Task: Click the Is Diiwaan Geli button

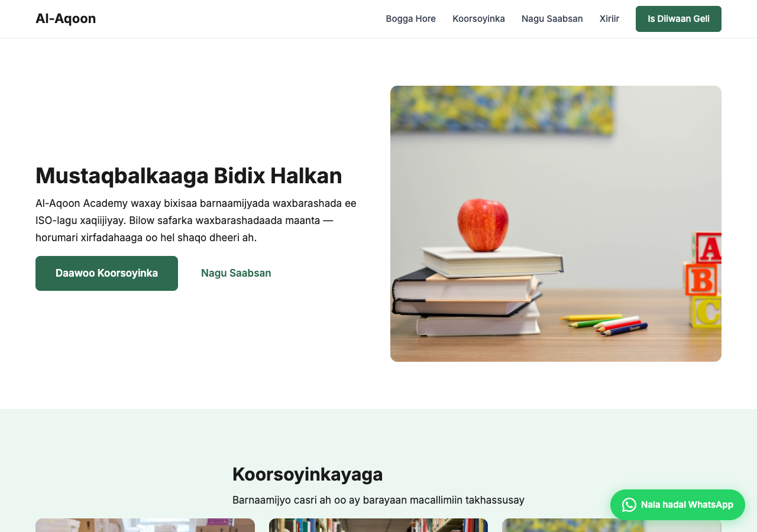Action: click(678, 19)
